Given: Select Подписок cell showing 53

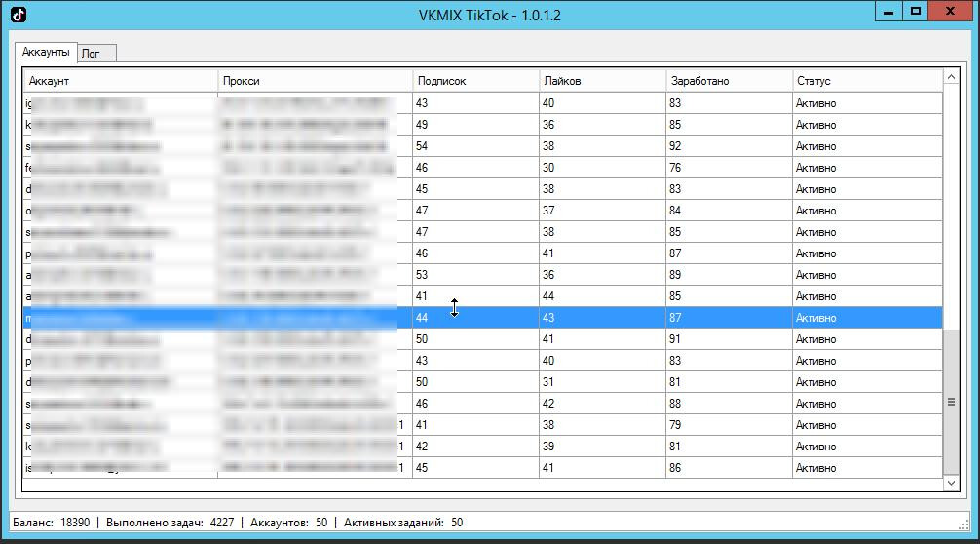Looking at the screenshot, I should click(475, 275).
